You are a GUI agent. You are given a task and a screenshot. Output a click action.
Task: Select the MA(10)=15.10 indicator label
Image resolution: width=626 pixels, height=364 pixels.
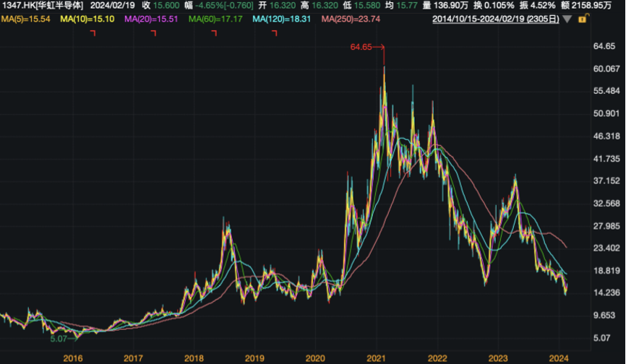[87, 19]
